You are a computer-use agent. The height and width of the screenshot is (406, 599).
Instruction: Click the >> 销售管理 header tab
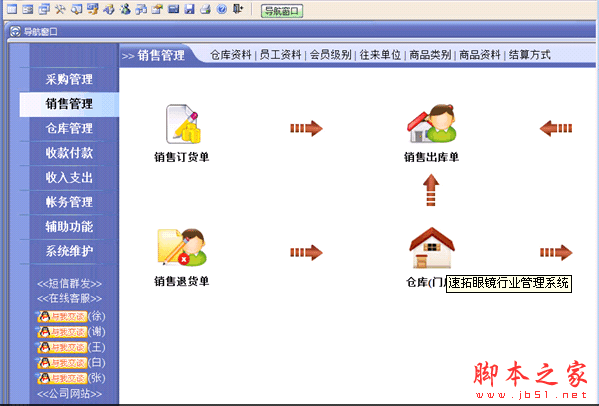click(x=154, y=56)
